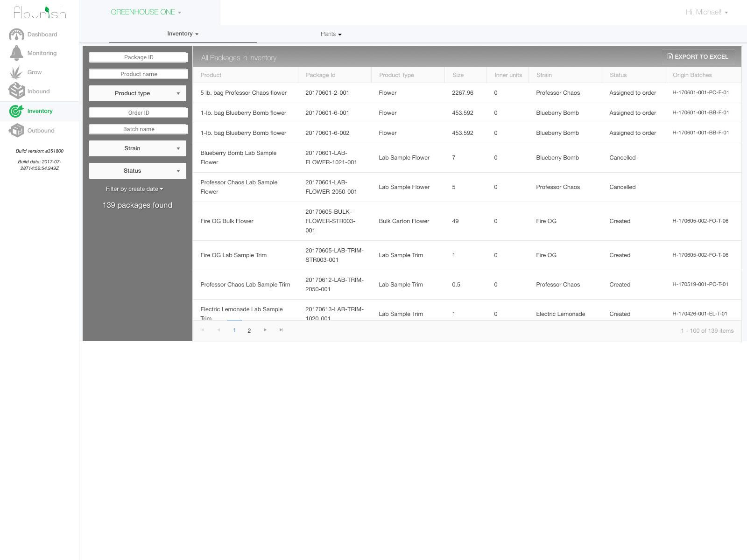Open the Product type filter dropdown
Screen dimensions: 747x560
click(x=137, y=93)
